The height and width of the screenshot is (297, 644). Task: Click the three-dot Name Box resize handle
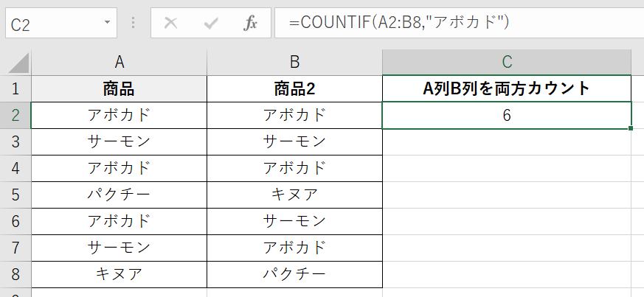click(x=134, y=24)
